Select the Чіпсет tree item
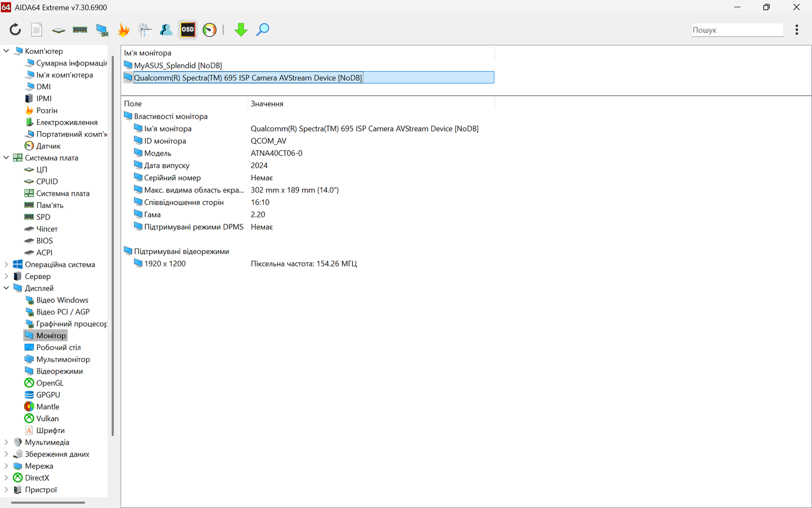The height and width of the screenshot is (508, 812). click(x=42, y=229)
